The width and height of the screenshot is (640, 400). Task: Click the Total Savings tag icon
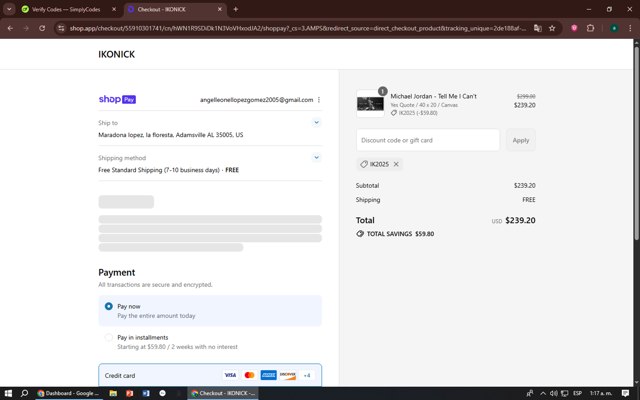tap(360, 234)
